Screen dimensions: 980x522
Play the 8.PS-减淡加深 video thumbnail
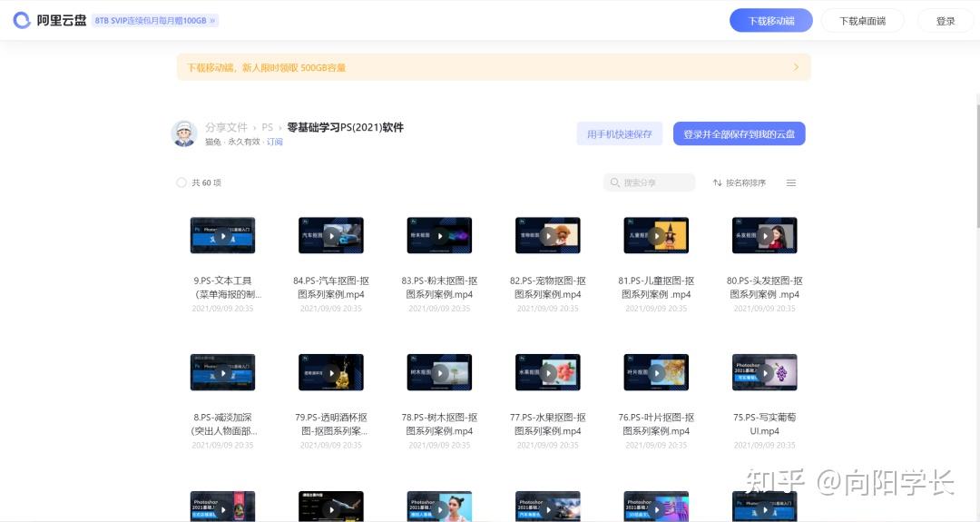[x=222, y=372]
